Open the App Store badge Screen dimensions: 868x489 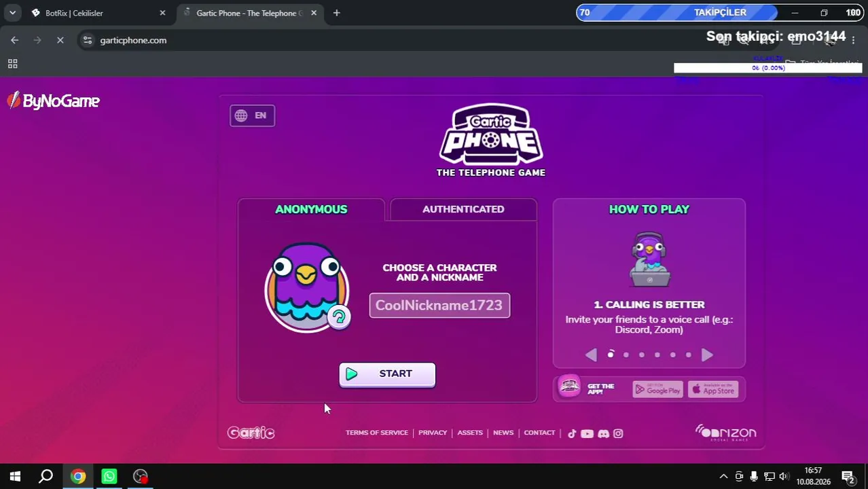click(713, 389)
